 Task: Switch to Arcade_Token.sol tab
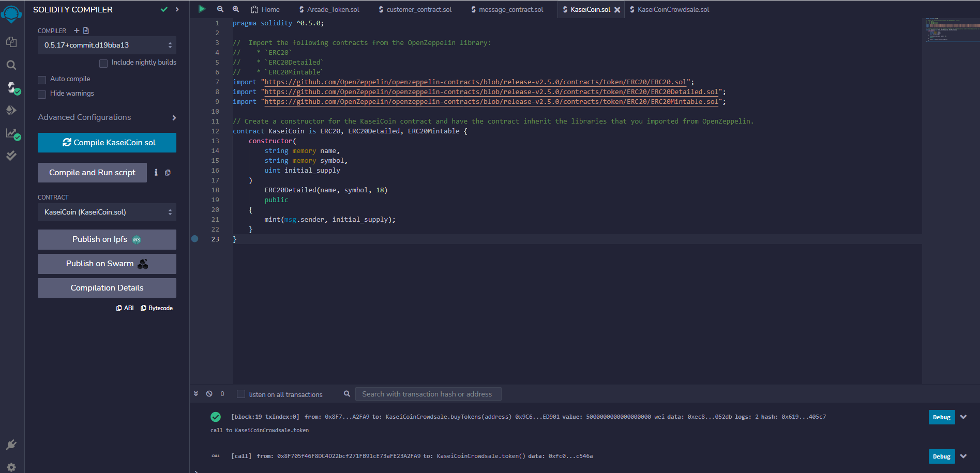pyautogui.click(x=329, y=9)
